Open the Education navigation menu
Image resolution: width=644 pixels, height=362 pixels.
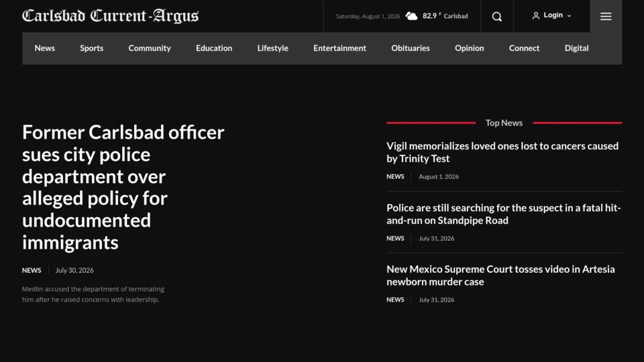(x=214, y=48)
